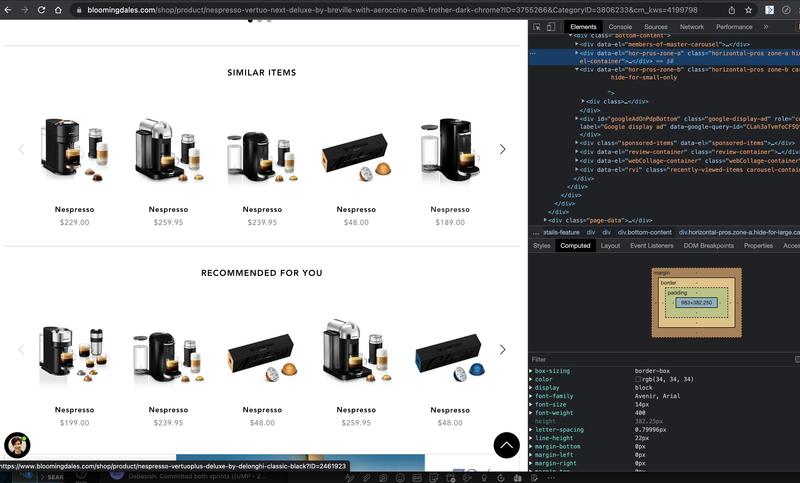This screenshot has height=483, width=800.
Task: Open the Console tab in DevTools
Action: click(620, 27)
